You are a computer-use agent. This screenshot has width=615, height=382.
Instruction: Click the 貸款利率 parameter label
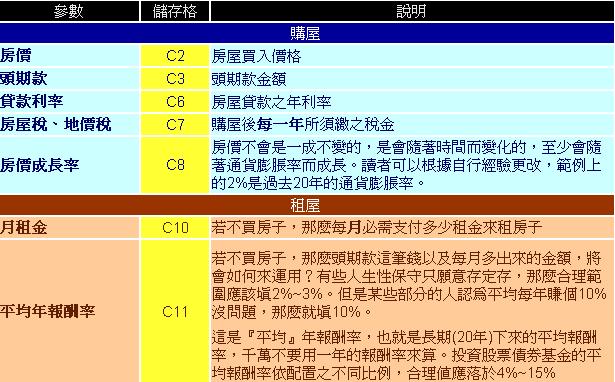[x=31, y=102]
